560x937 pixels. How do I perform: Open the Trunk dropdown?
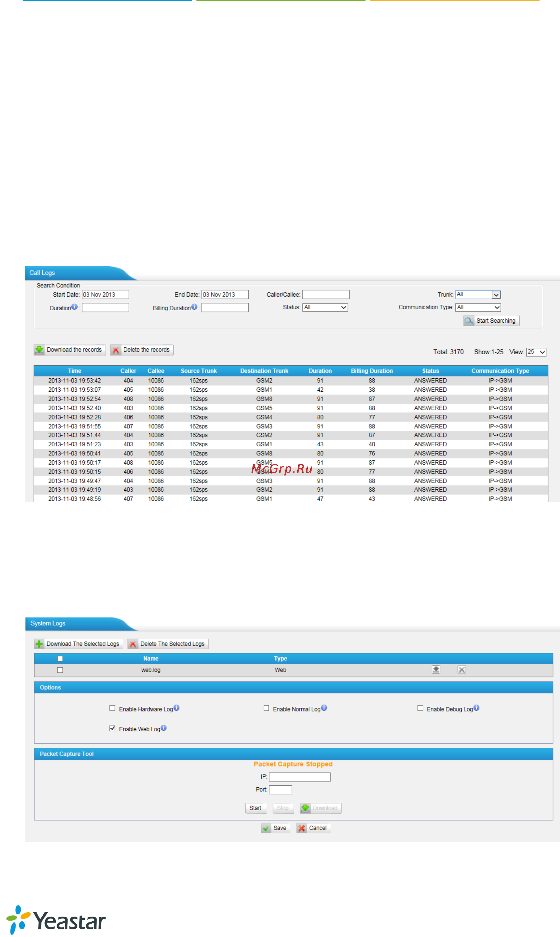click(478, 294)
